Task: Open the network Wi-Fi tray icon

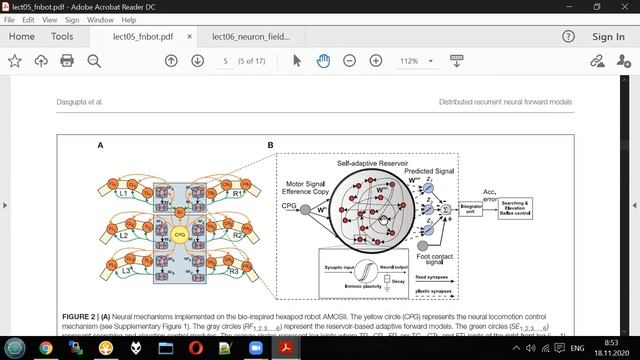Action: (x=545, y=348)
